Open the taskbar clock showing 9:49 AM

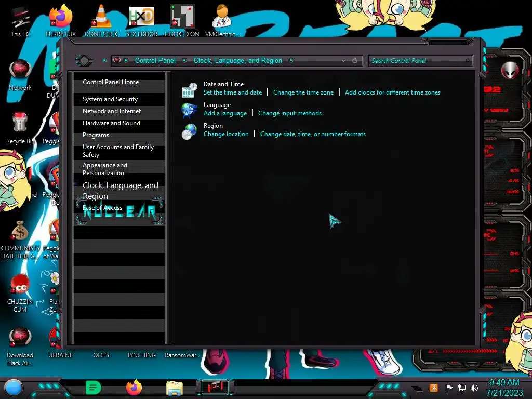(x=504, y=388)
